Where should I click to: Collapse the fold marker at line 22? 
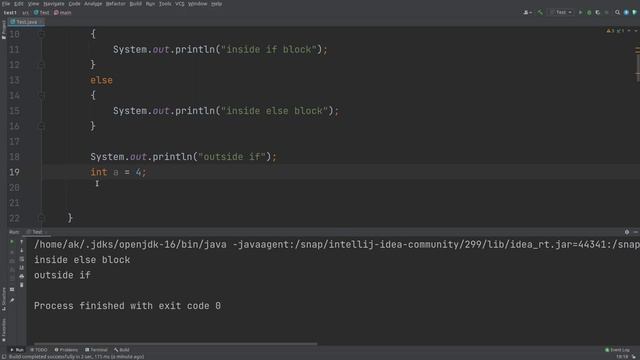pyautogui.click(x=42, y=218)
